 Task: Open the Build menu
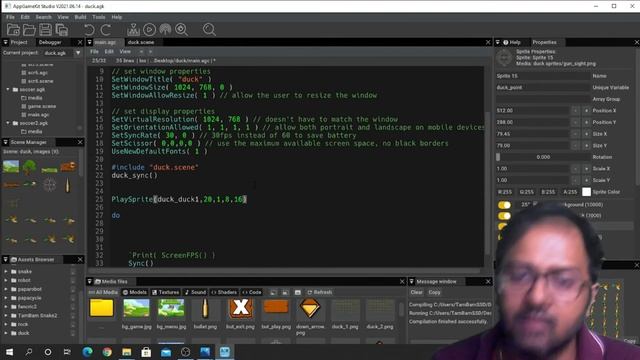[x=80, y=17]
